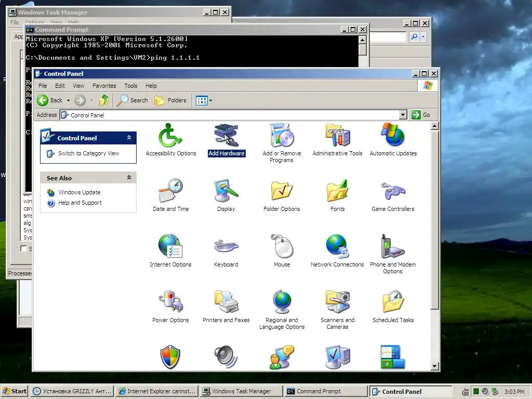
Task: Click the Up folder toolbar icon
Action: 104,100
